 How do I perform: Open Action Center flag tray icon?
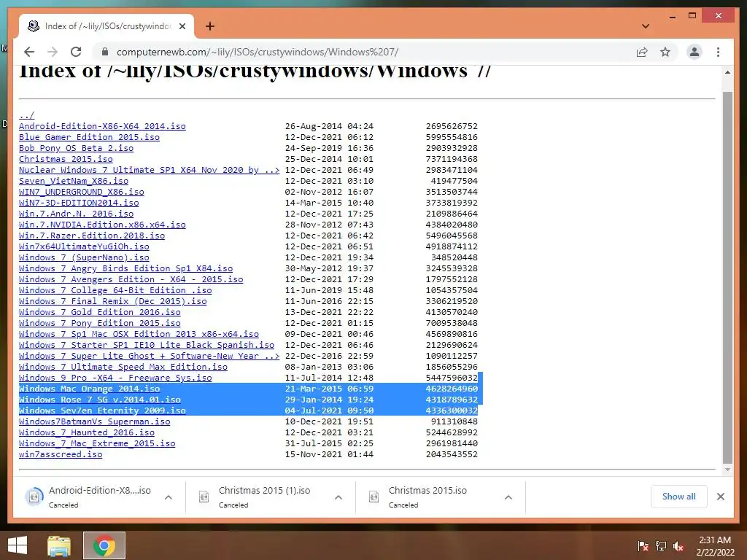(x=643, y=546)
